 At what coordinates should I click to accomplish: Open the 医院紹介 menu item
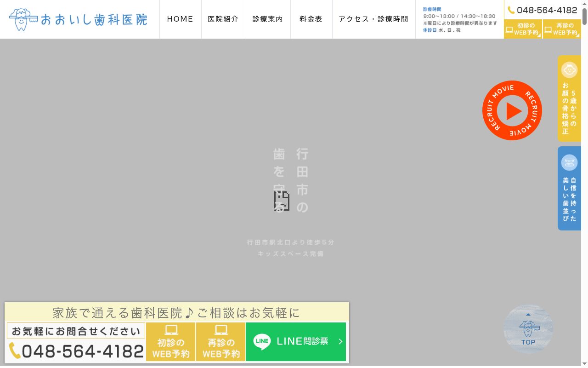pyautogui.click(x=223, y=19)
